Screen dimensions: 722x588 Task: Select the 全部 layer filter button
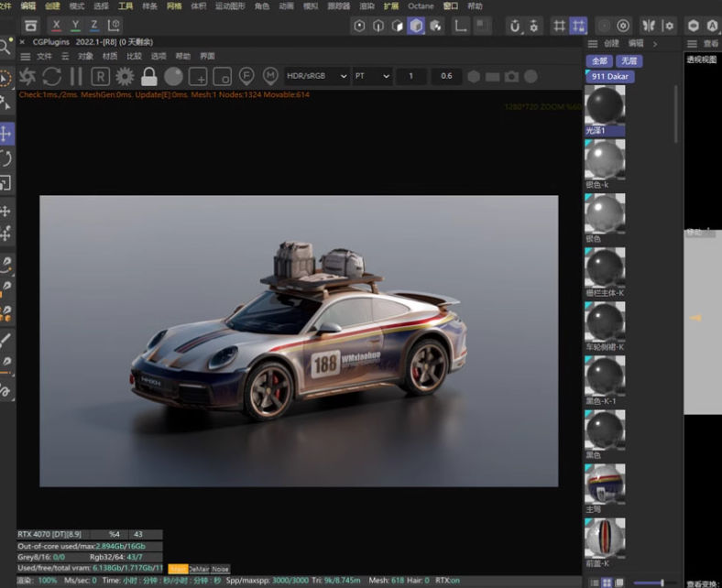(x=599, y=60)
